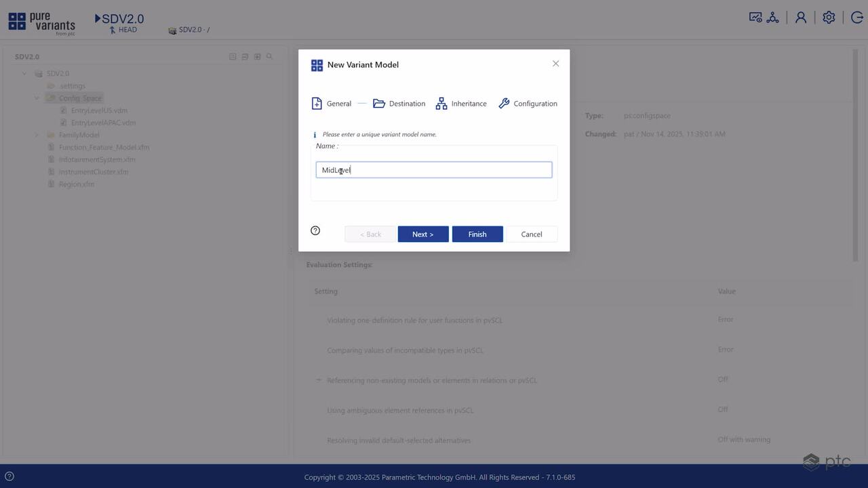The width and height of the screenshot is (868, 488).
Task: Select EntryLevelUS.vdm in the tree
Action: 99,110
